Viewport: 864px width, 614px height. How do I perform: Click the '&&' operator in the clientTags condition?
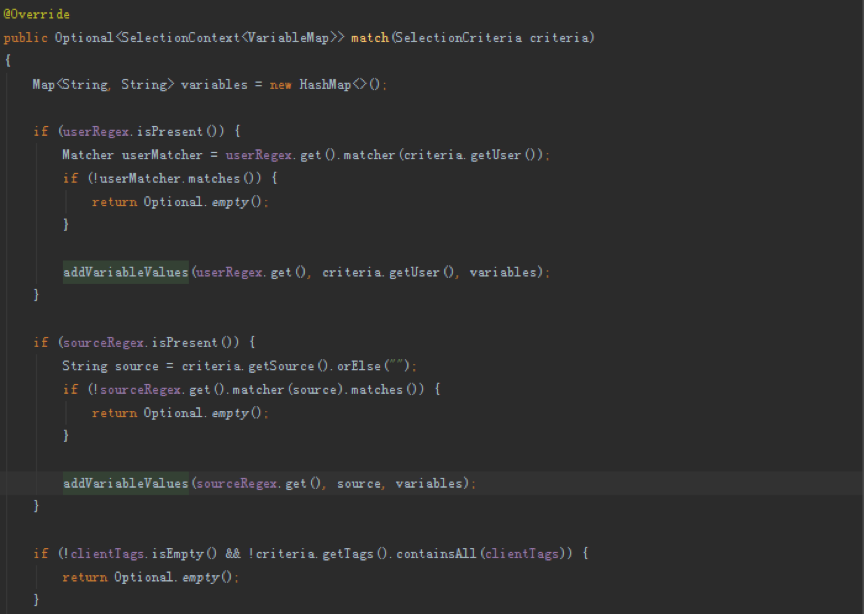click(x=233, y=553)
